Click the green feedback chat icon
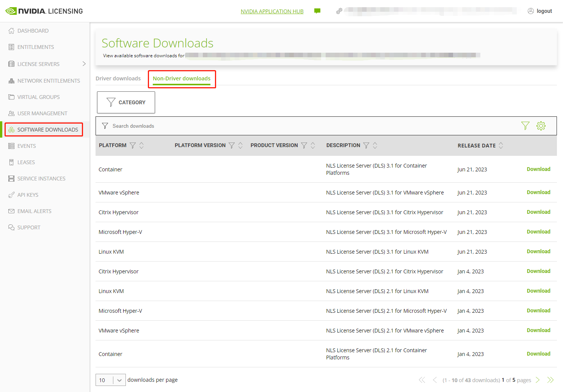The height and width of the screenshot is (392, 563). pyautogui.click(x=317, y=11)
